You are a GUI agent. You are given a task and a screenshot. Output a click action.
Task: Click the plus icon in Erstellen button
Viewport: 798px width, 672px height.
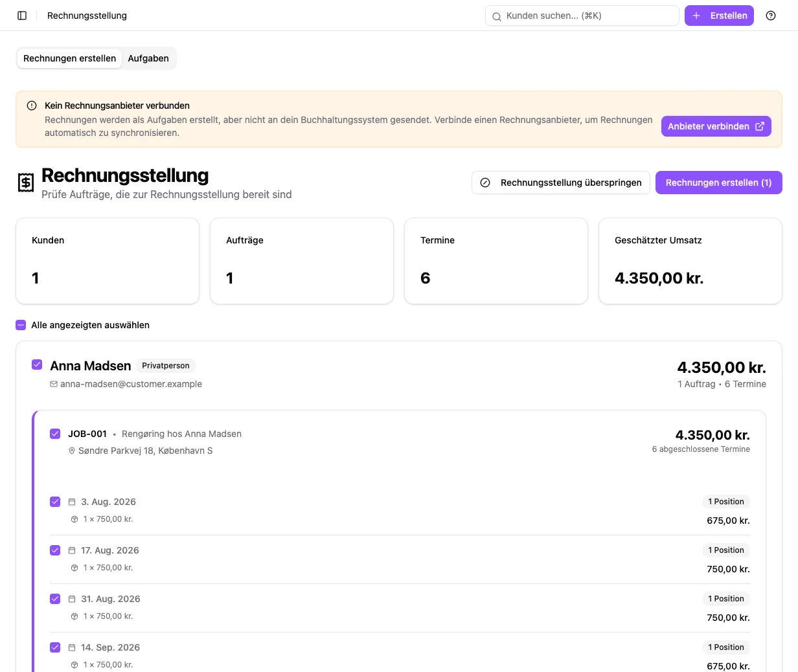point(696,16)
